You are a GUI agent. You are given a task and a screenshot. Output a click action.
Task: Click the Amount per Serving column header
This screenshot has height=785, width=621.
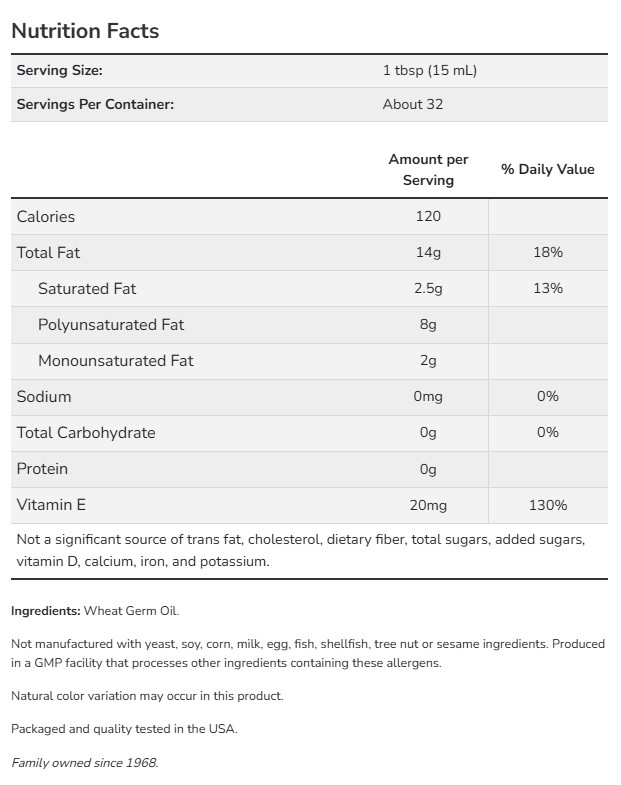(428, 170)
